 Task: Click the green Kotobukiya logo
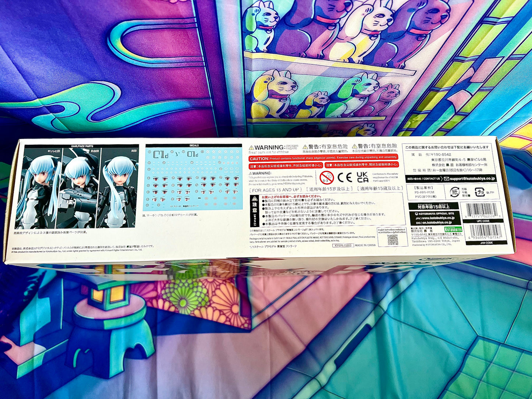click(x=453, y=229)
